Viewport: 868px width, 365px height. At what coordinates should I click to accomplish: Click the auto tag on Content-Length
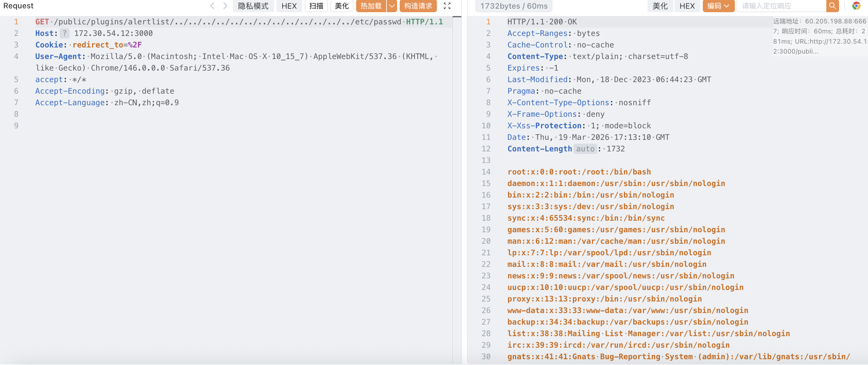click(x=585, y=149)
